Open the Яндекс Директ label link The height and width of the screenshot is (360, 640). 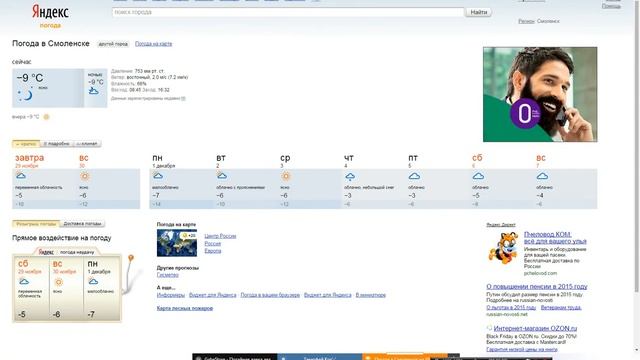pyautogui.click(x=501, y=224)
